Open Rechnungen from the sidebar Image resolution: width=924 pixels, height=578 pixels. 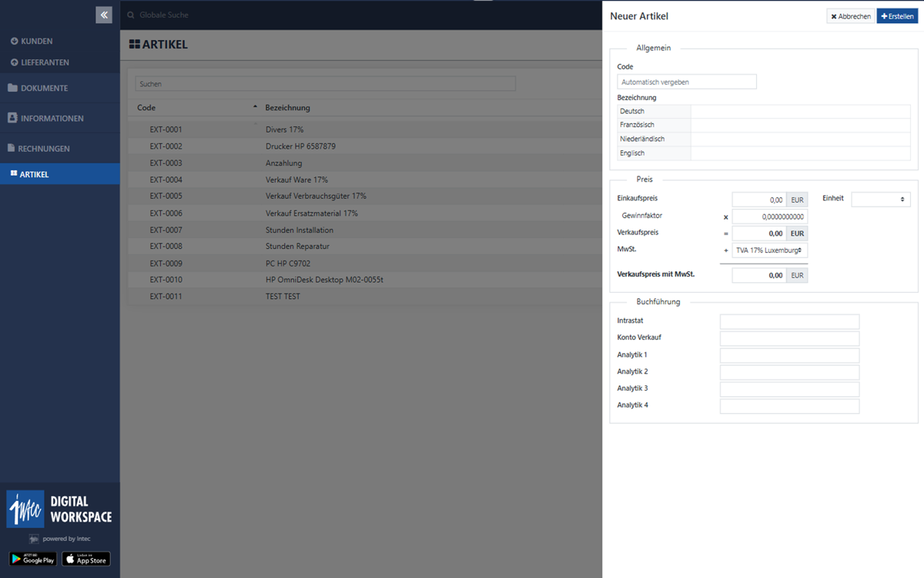pyautogui.click(x=44, y=148)
